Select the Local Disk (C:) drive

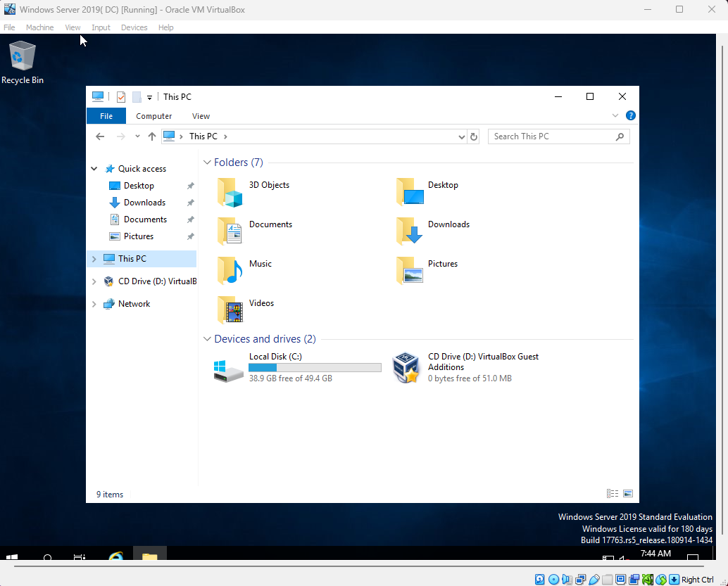(x=296, y=367)
